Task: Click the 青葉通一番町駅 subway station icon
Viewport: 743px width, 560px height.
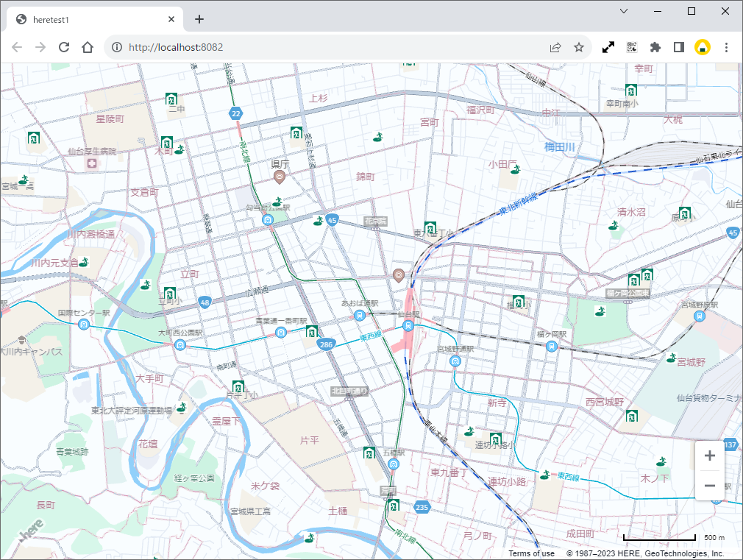Action: tap(281, 333)
